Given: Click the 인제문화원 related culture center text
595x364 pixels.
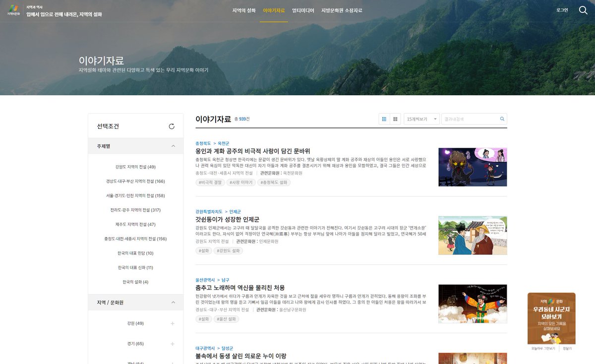Looking at the screenshot, I should tap(269, 242).
